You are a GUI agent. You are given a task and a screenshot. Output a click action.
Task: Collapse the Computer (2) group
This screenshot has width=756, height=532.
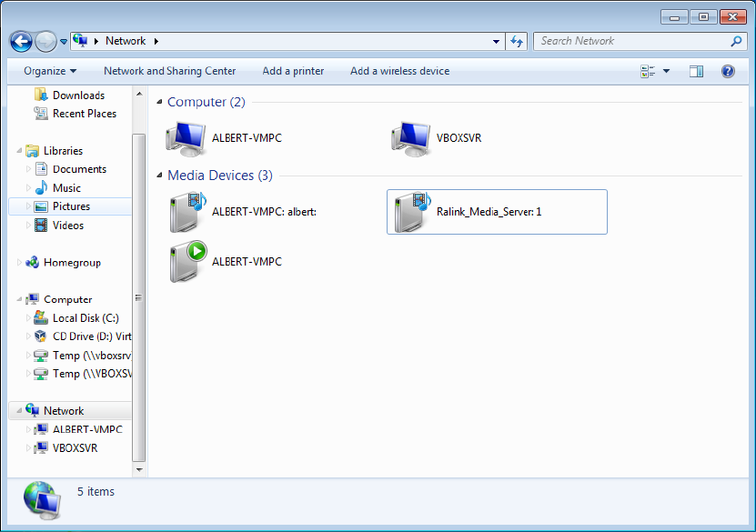point(159,102)
